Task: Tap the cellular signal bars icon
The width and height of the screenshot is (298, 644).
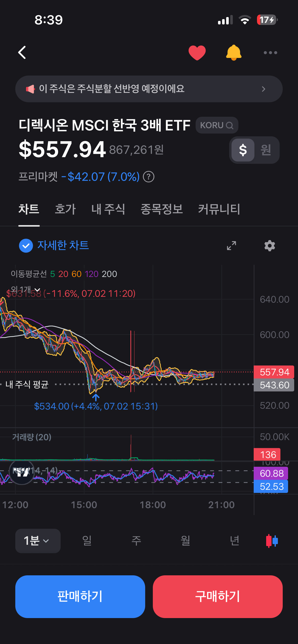Action: point(225,20)
